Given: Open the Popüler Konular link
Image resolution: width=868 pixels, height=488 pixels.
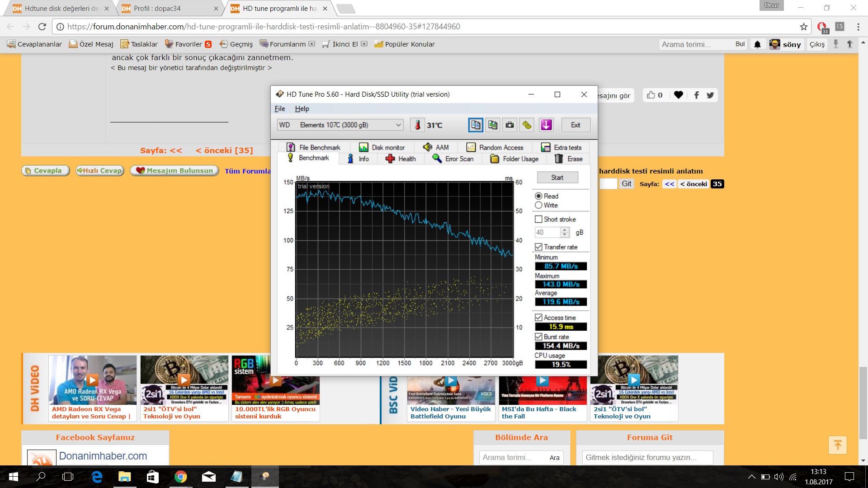Looking at the screenshot, I should (405, 44).
